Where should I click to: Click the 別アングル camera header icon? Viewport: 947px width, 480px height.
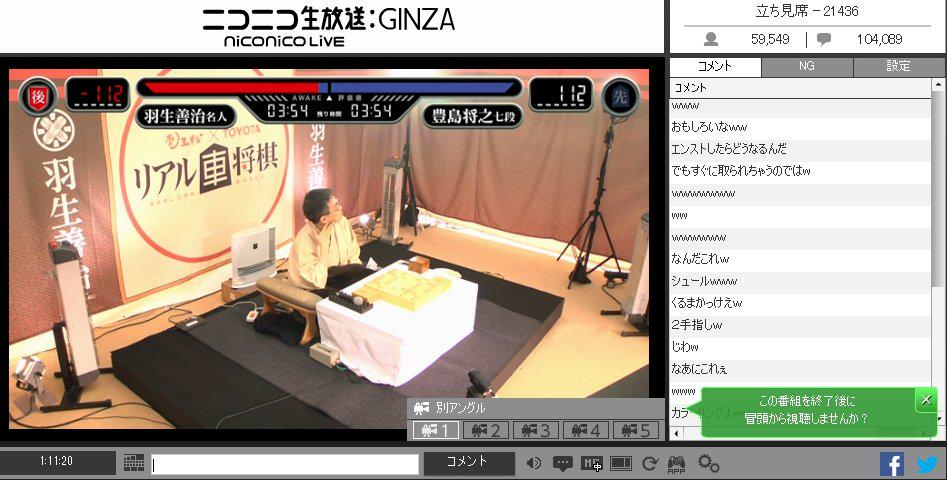click(x=422, y=409)
